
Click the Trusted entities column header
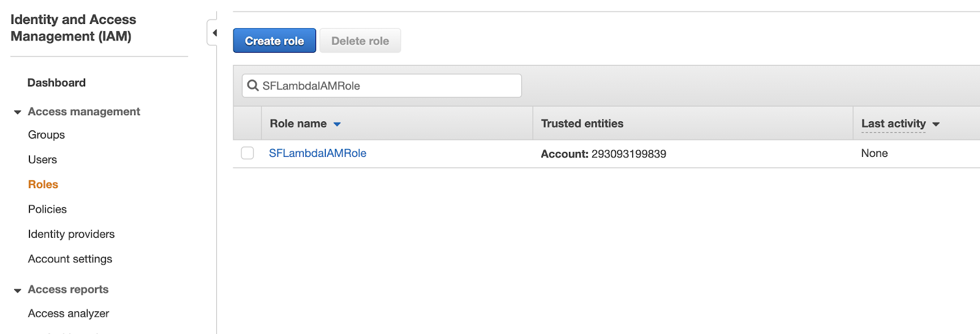pos(582,124)
